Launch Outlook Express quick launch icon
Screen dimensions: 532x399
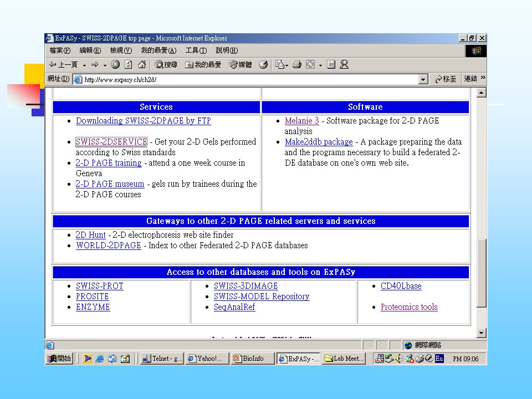[112, 359]
